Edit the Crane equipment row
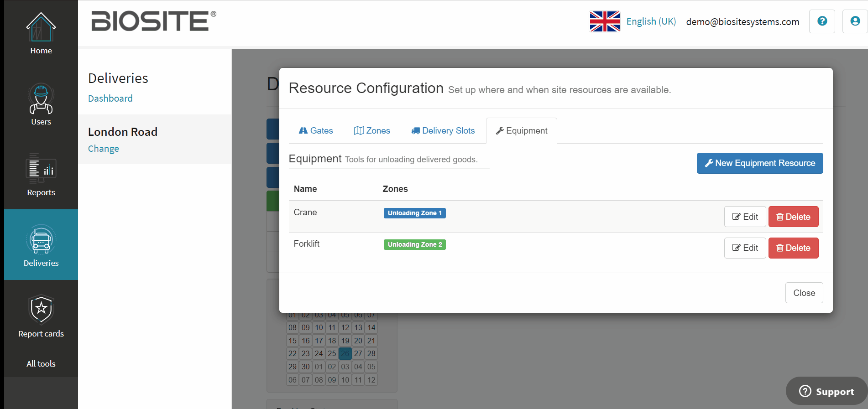Screen dimensions: 868x409 (x=745, y=217)
